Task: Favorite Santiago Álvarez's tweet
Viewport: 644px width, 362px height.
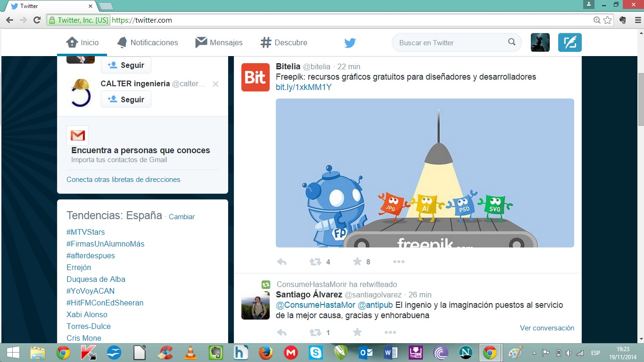Action: pos(357,332)
